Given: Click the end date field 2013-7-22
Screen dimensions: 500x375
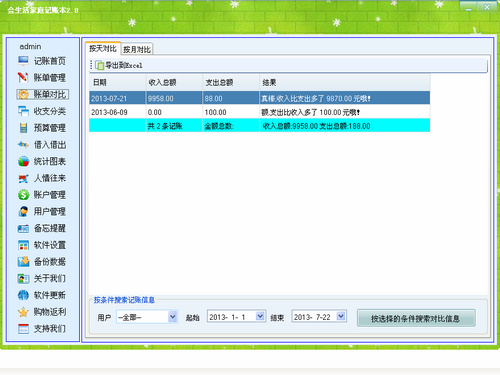Looking at the screenshot, I should pyautogui.click(x=319, y=316).
